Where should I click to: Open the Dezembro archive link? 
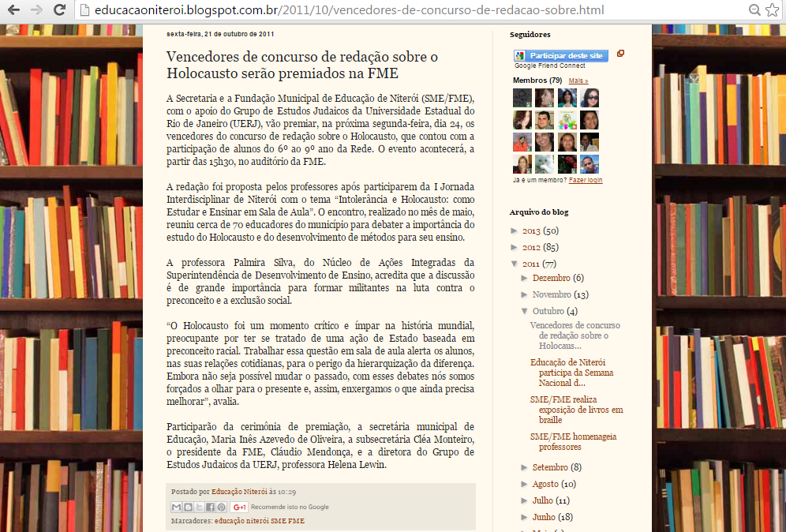tap(552, 279)
